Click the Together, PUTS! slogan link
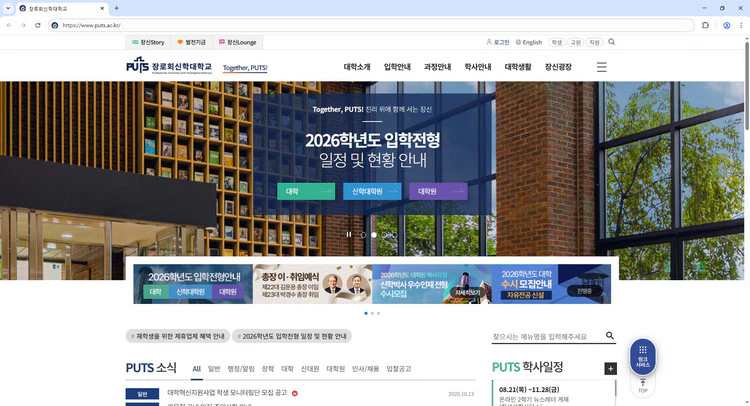The width and height of the screenshot is (750, 406). click(245, 68)
